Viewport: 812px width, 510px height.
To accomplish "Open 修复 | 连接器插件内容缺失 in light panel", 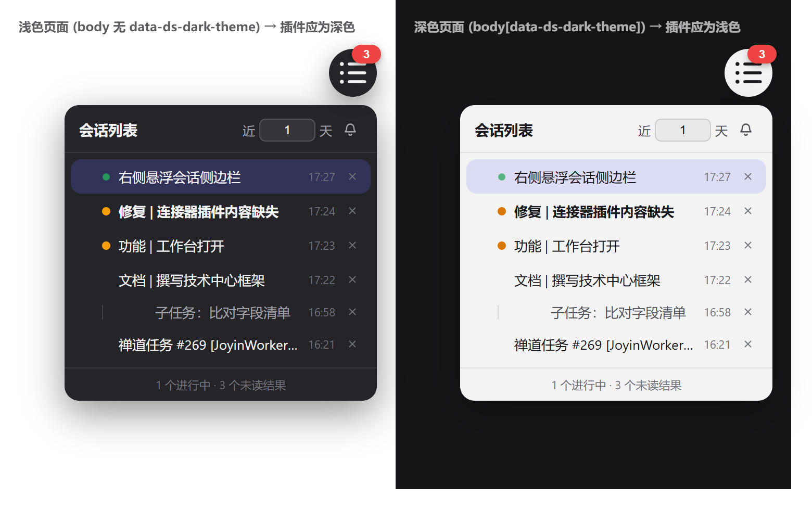I will (616, 211).
